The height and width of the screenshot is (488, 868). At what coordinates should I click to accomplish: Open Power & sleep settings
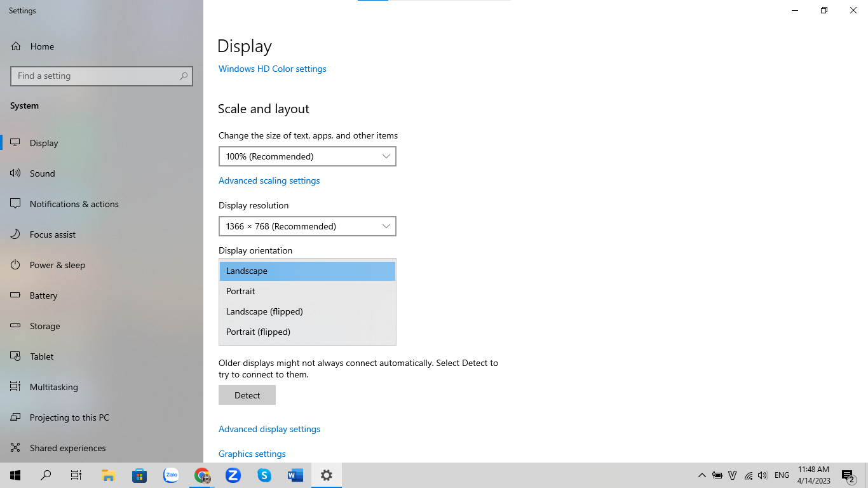[x=57, y=264]
